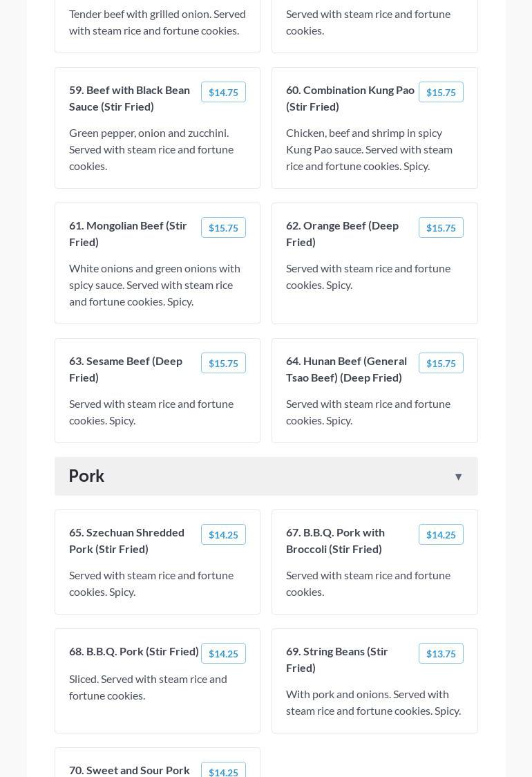Click the Orange Beef $15.75 price
Image resolution: width=532 pixels, height=777 pixels.
click(441, 228)
